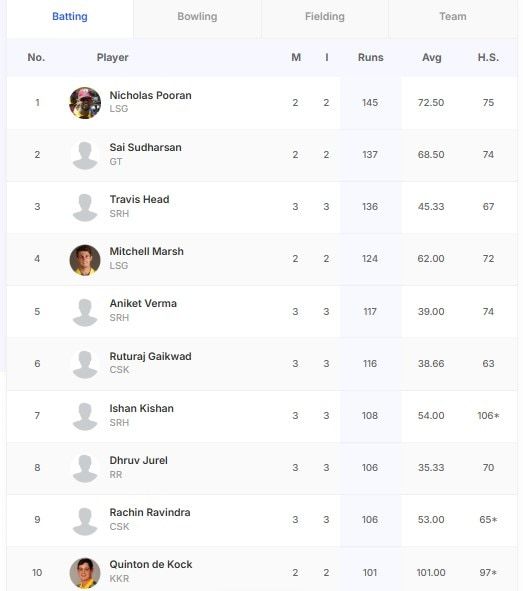Open Nicholas Pooran's player name link

150,95
